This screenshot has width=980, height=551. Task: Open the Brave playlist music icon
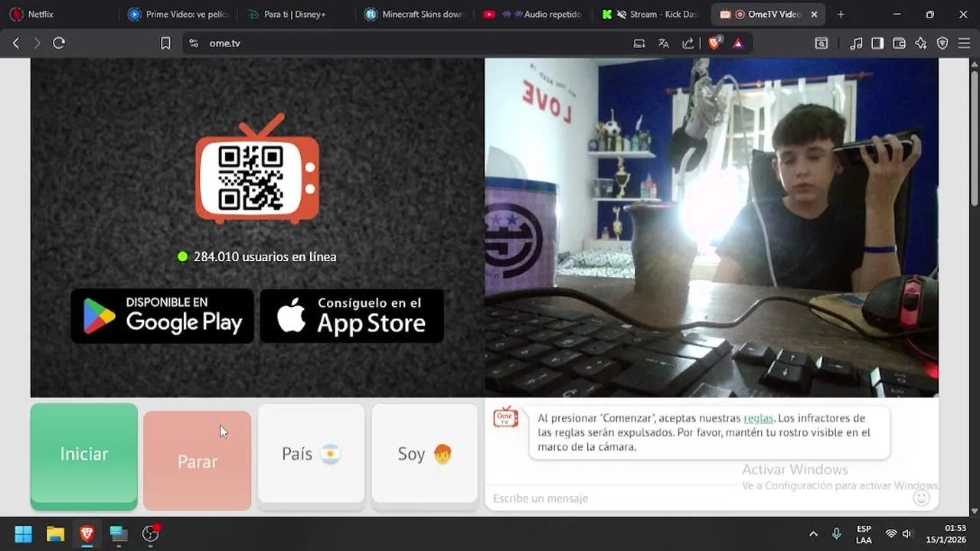[857, 44]
